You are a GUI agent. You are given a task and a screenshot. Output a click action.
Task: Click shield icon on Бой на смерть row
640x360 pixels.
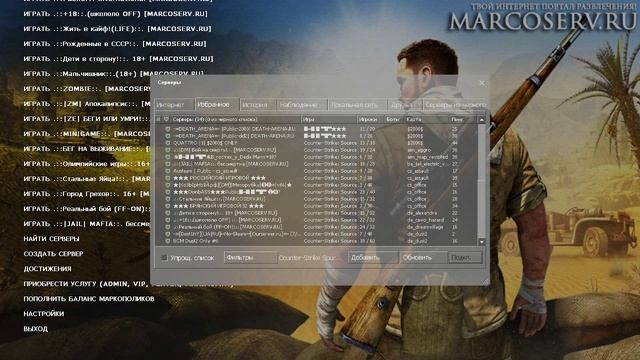(168, 150)
